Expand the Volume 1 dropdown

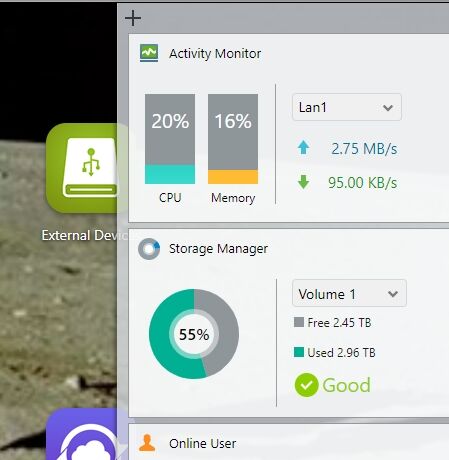tap(349, 293)
